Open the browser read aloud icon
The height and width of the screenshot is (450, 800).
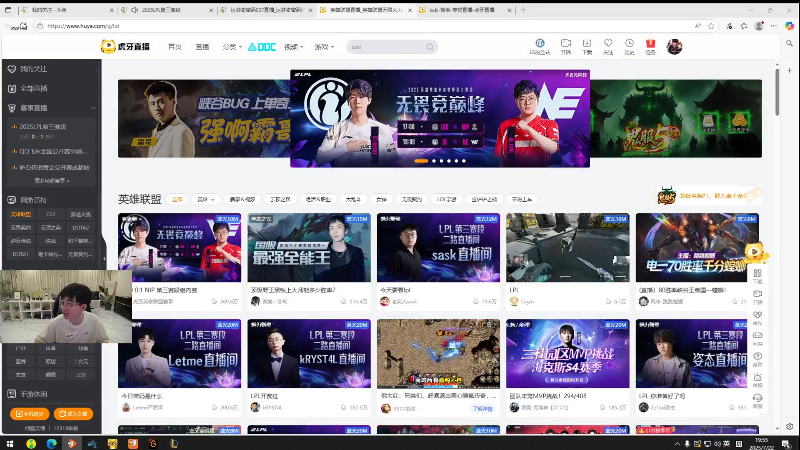pos(697,26)
